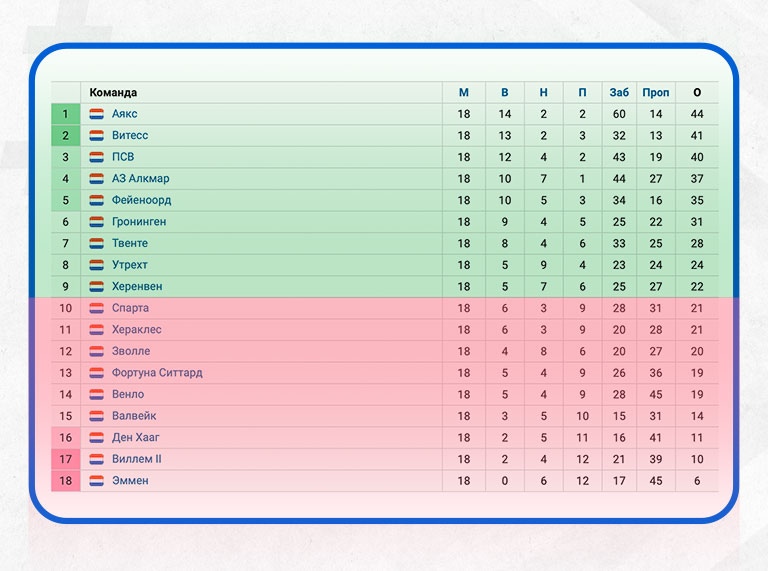Sort by the Заб goals scored header
The image size is (768, 571).
(619, 92)
